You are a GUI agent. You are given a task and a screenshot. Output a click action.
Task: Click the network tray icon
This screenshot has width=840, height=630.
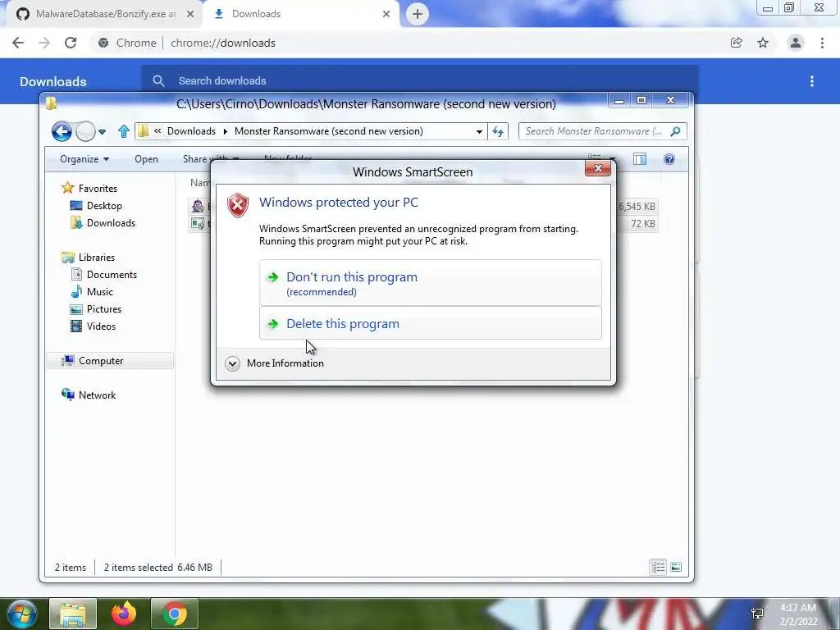click(x=757, y=614)
